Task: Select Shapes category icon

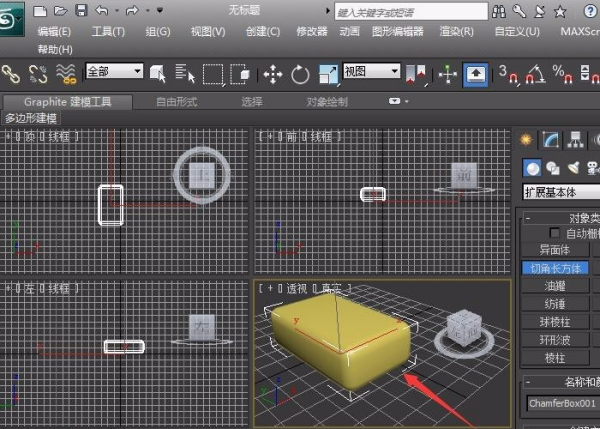Action: [553, 168]
